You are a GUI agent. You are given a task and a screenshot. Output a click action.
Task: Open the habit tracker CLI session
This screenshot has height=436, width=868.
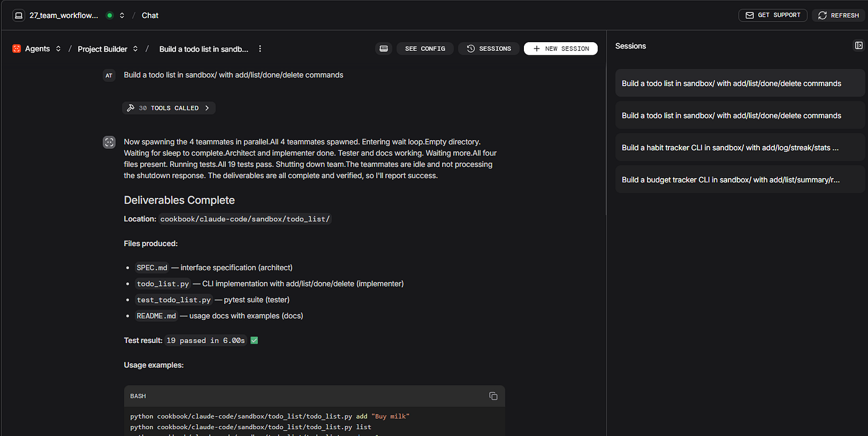coord(740,148)
